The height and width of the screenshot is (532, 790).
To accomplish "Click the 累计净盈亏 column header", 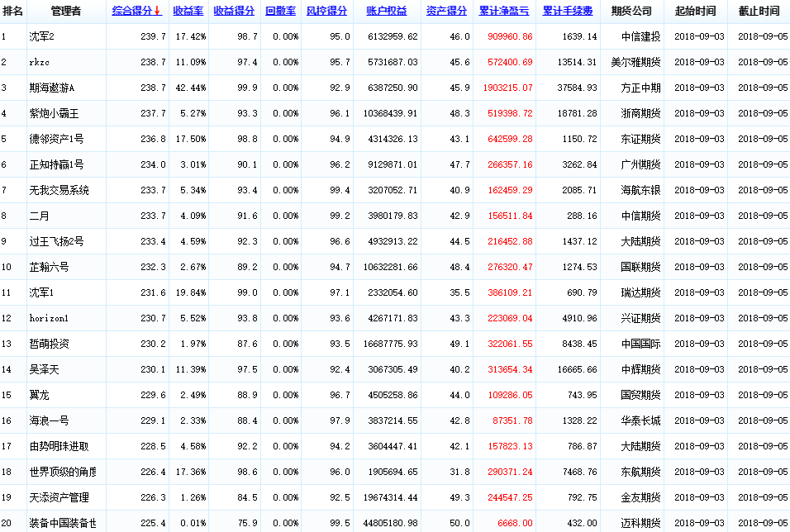I will pos(504,11).
